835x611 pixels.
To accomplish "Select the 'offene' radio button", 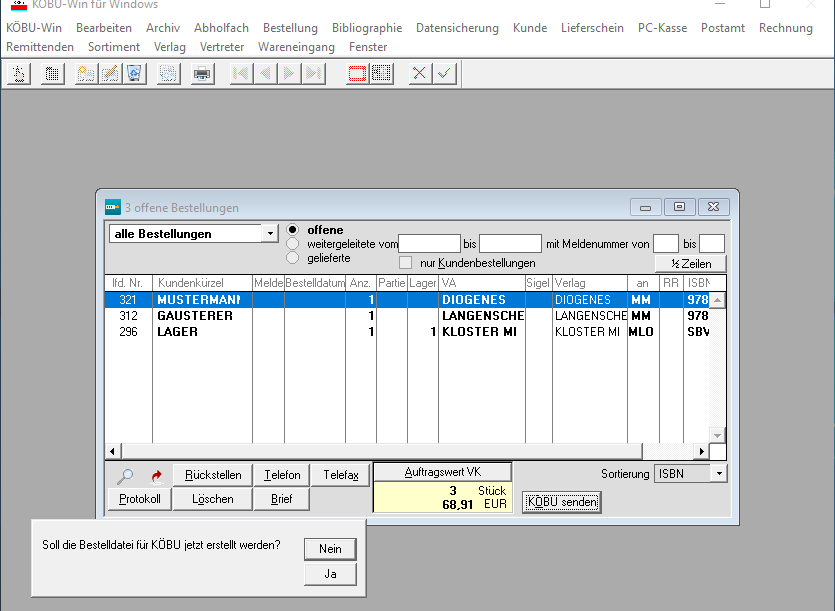I will [292, 230].
